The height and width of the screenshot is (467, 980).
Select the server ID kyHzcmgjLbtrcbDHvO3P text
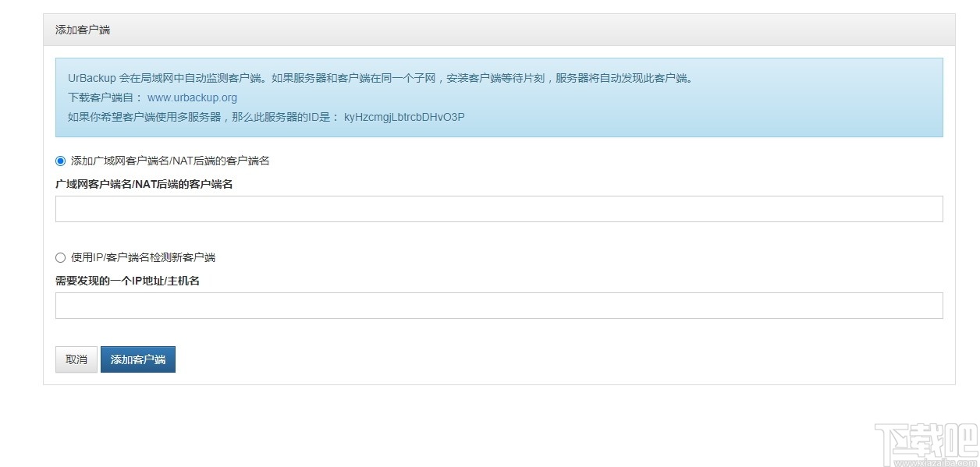(x=404, y=117)
